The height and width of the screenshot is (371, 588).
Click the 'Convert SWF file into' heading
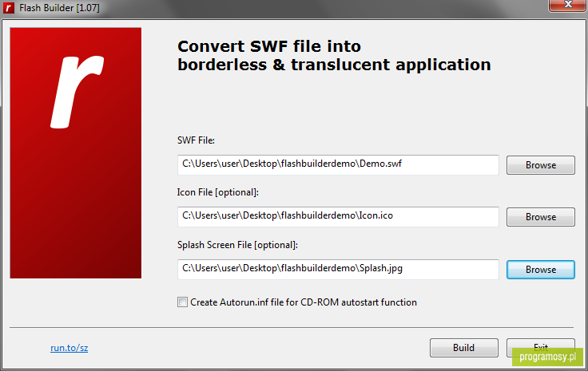(x=269, y=47)
